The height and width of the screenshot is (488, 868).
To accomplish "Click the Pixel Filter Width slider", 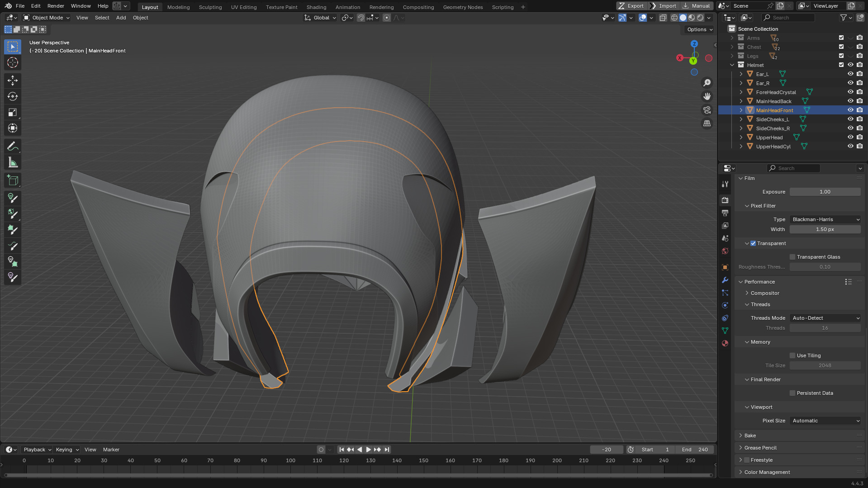I will tap(825, 229).
